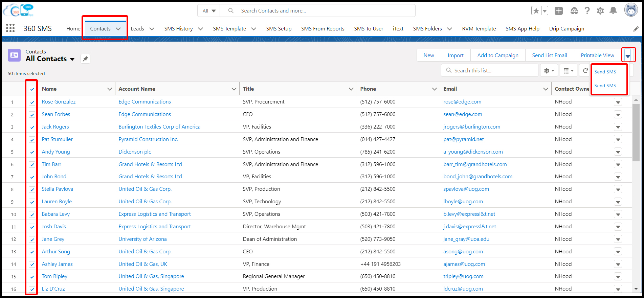The image size is (644, 298).
Task: Open Printable View
Action: (x=598, y=55)
